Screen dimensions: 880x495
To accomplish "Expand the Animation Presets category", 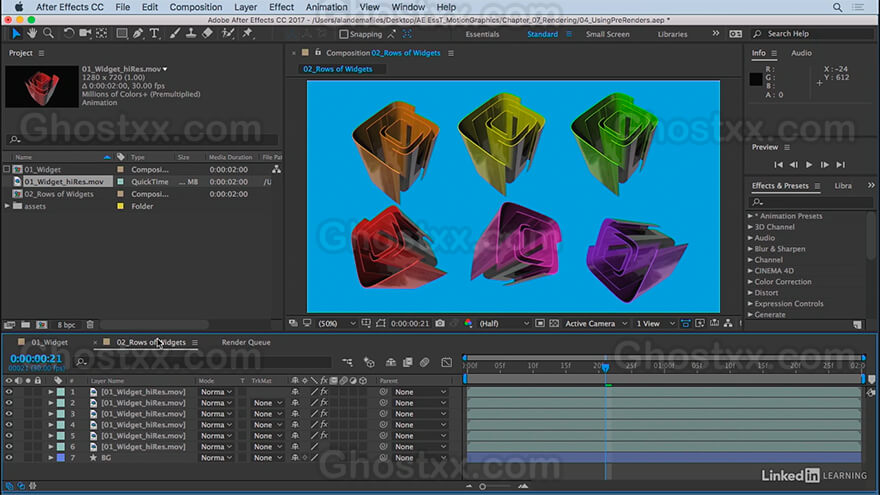I will 750,216.
